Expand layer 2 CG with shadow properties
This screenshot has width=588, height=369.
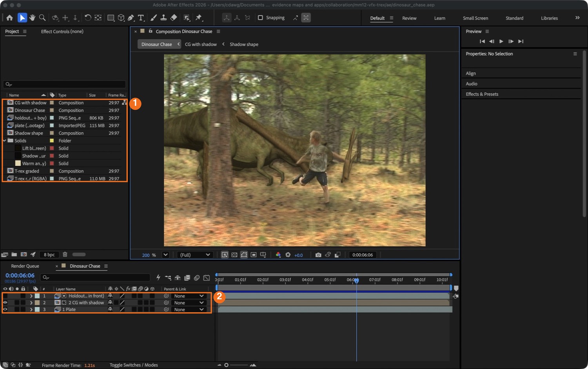pos(31,303)
